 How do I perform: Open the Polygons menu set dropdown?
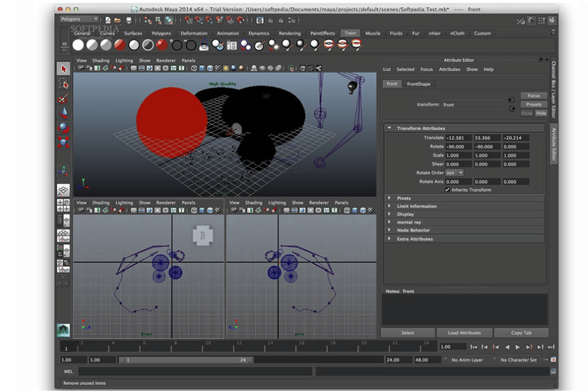tap(79, 20)
